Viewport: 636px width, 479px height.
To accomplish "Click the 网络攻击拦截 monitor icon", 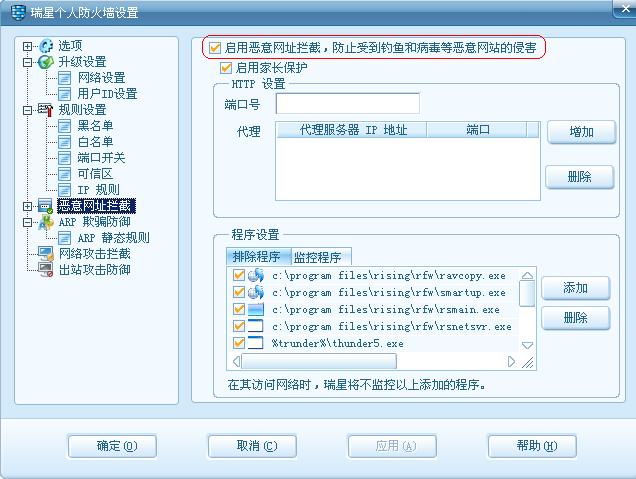I will tap(45, 253).
